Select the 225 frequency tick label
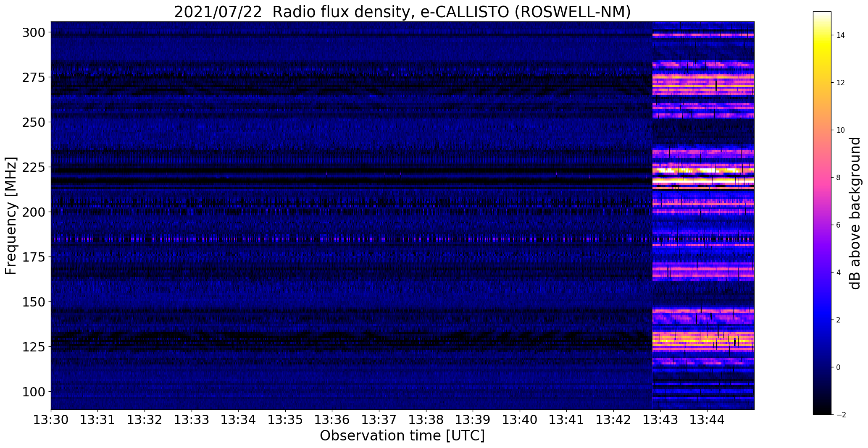Viewport: 868px width, 448px height. [x=34, y=167]
